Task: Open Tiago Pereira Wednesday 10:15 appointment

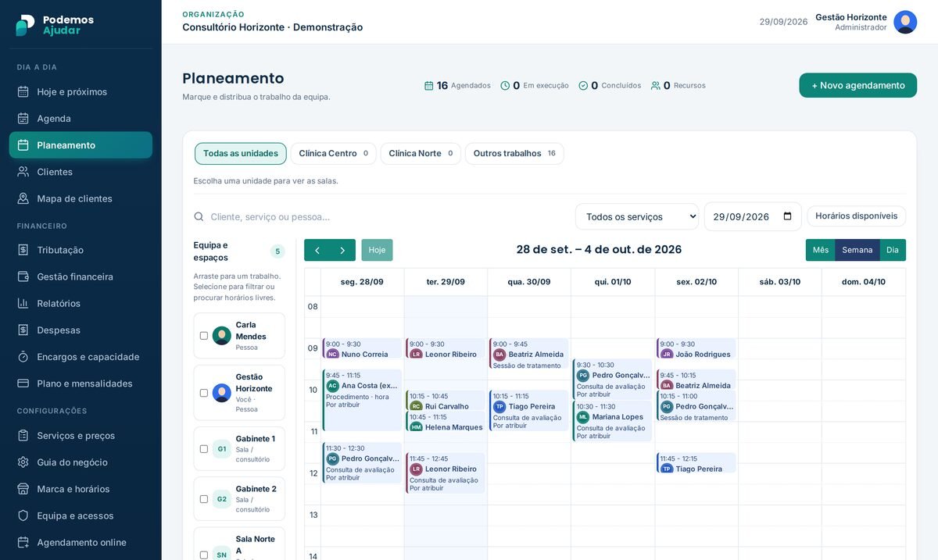Action: click(x=529, y=411)
